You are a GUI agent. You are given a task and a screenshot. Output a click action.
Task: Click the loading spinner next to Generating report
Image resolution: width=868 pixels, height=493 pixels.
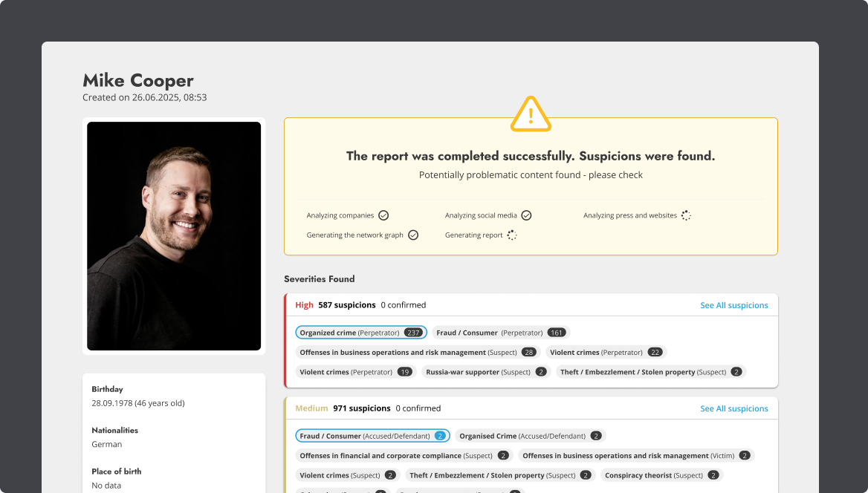pos(511,235)
